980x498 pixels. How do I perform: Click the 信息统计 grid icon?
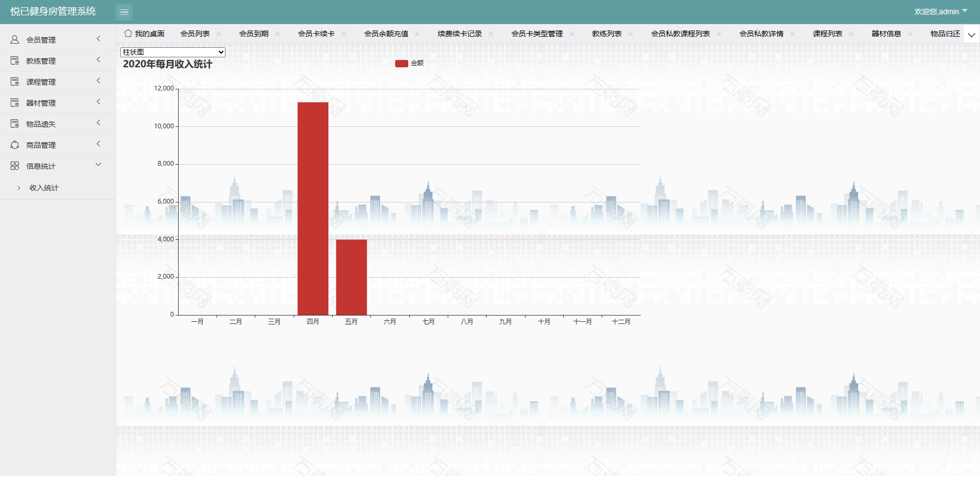tap(15, 166)
